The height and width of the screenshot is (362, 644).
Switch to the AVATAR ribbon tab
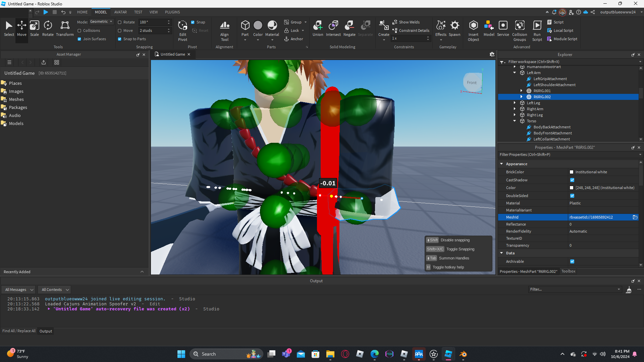tap(120, 12)
